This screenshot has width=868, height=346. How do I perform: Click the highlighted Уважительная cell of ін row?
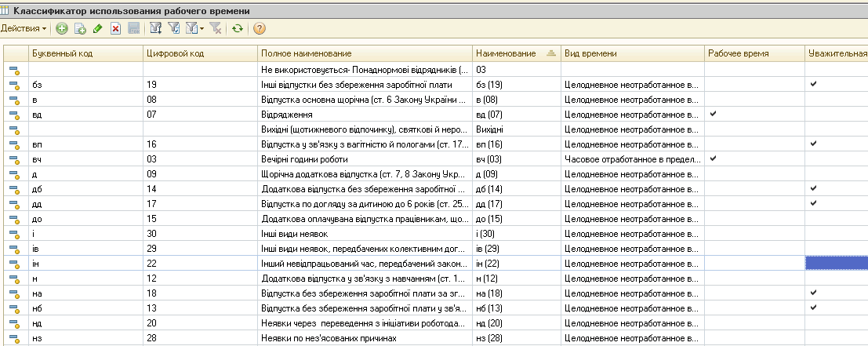837,264
